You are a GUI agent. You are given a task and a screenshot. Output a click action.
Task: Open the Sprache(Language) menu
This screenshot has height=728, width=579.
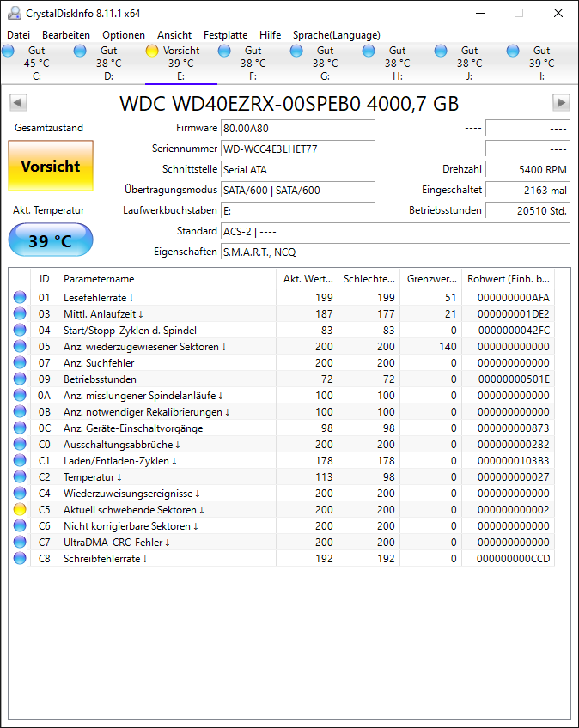pyautogui.click(x=337, y=35)
